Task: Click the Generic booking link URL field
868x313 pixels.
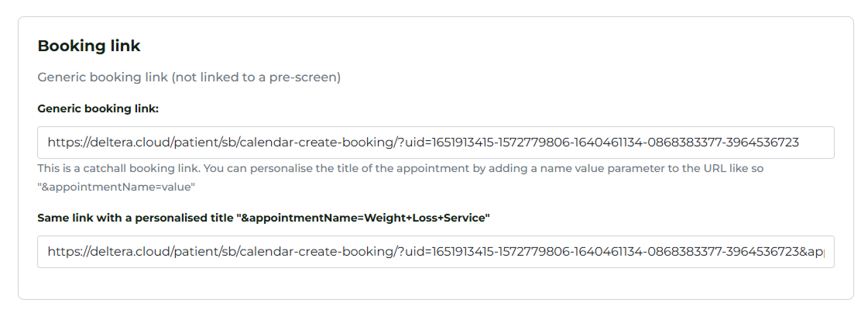Action: coord(435,143)
